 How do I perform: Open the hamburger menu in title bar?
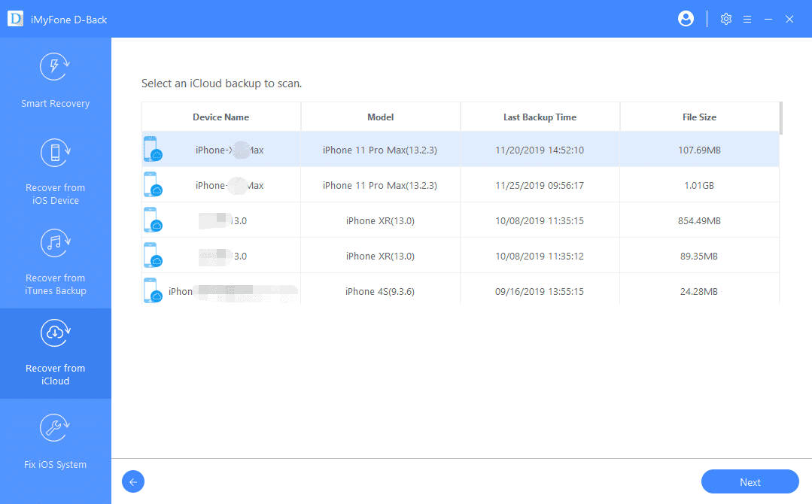tap(747, 19)
